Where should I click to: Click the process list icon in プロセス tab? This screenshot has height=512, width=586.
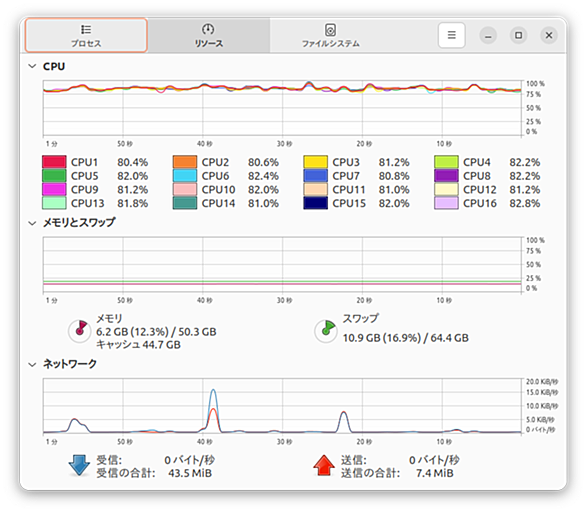86,29
